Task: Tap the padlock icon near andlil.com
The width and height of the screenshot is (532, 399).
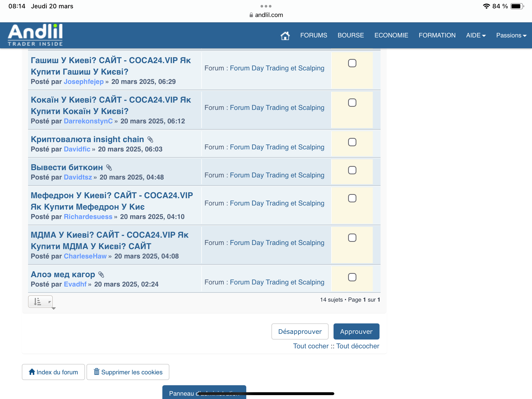Action: [x=251, y=15]
